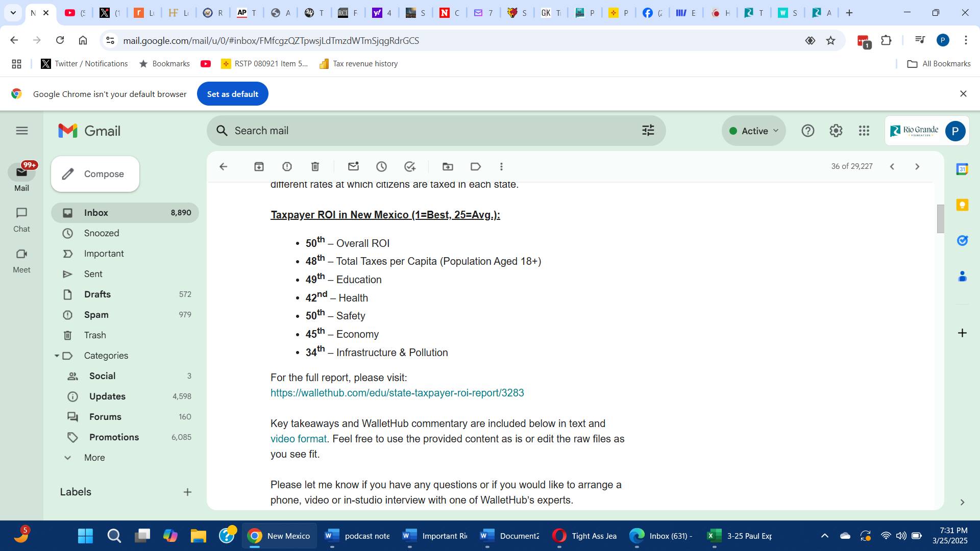980x551 pixels.
Task: Open the Labels tag icon
Action: [x=476, y=166]
